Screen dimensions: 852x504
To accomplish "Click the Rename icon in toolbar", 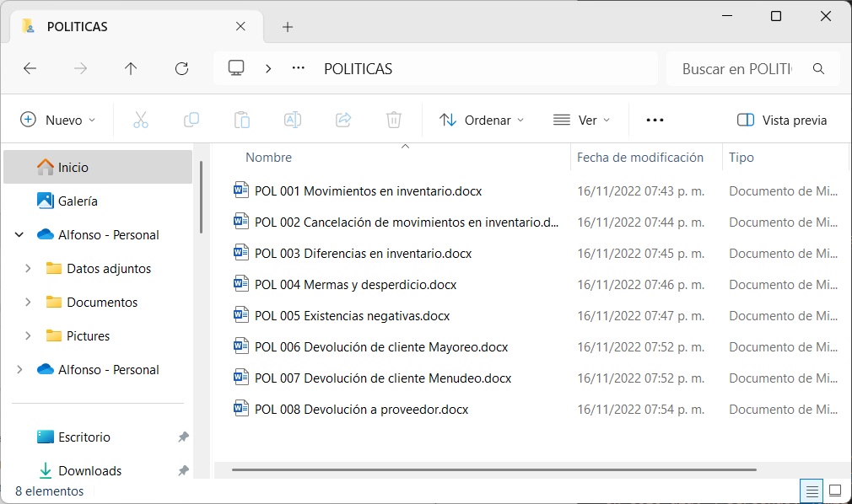I will pos(293,121).
